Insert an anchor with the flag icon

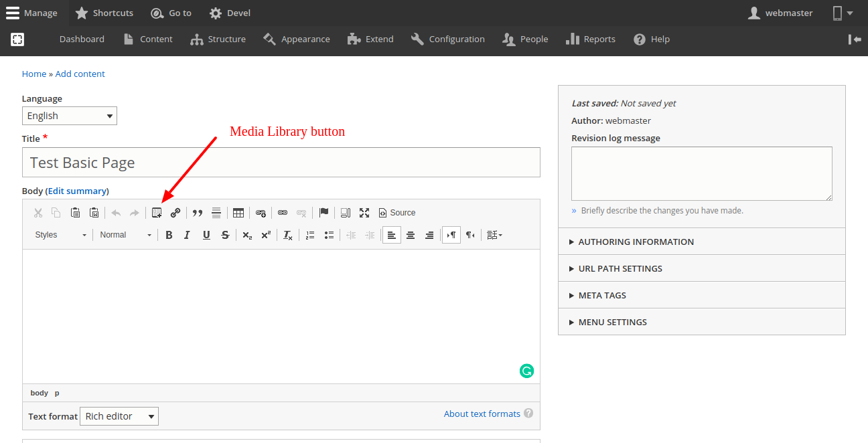coord(323,213)
